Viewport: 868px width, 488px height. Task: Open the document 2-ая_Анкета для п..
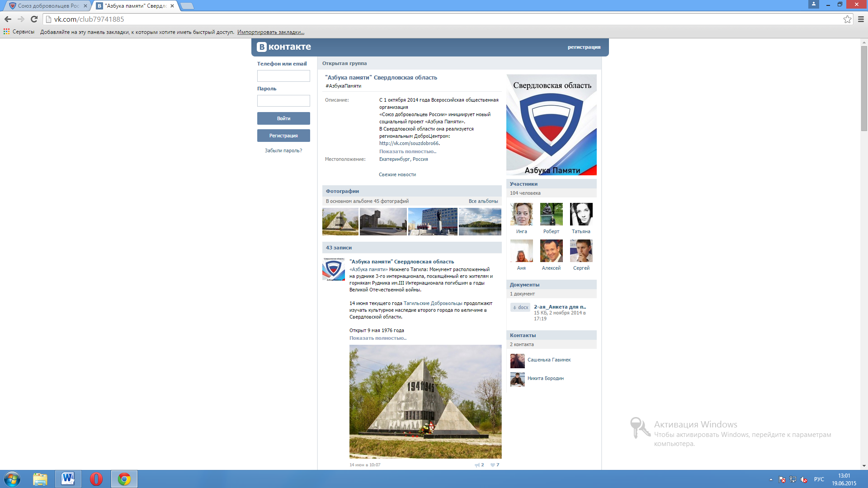tap(560, 307)
